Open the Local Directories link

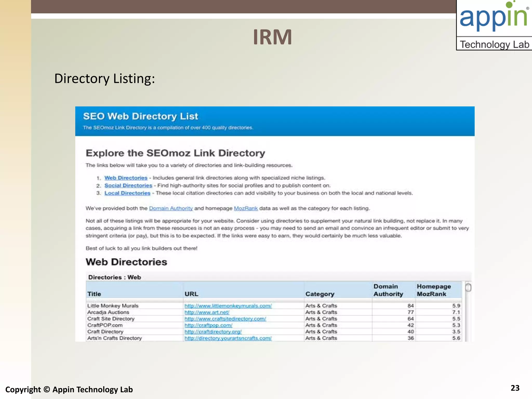tap(127, 193)
